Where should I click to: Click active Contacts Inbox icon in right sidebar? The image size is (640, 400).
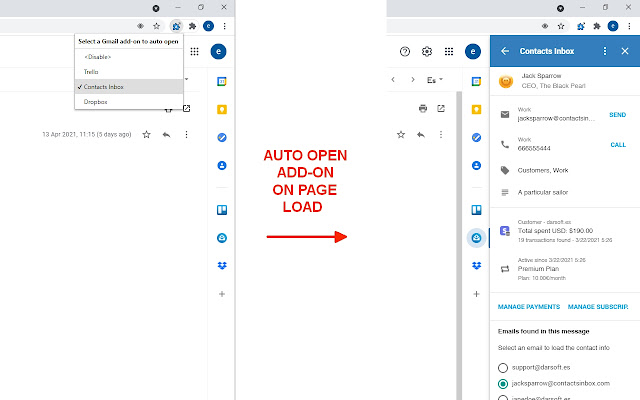(476, 238)
